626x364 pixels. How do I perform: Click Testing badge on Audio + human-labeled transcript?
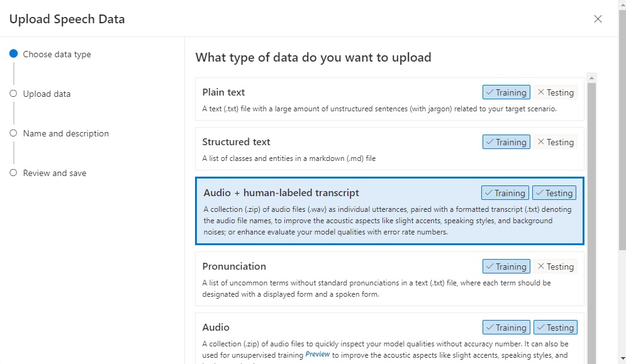[554, 193]
